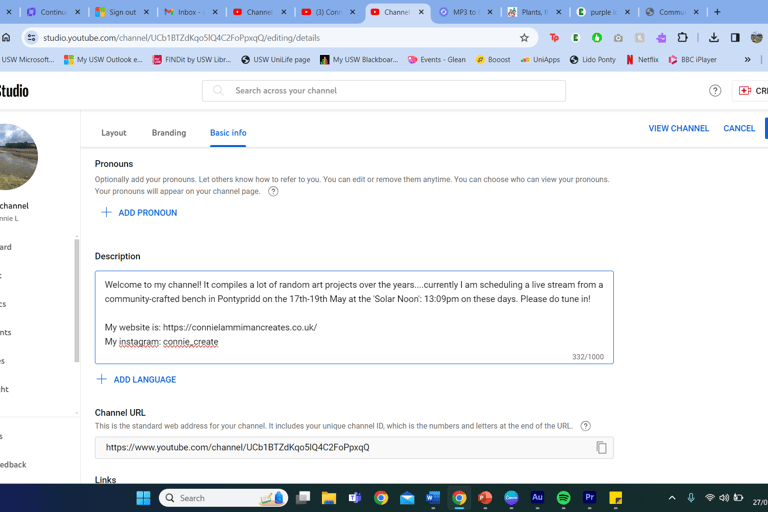Image resolution: width=768 pixels, height=512 pixels.
Task: Click ADD LANGUAGE
Action: tap(144, 379)
